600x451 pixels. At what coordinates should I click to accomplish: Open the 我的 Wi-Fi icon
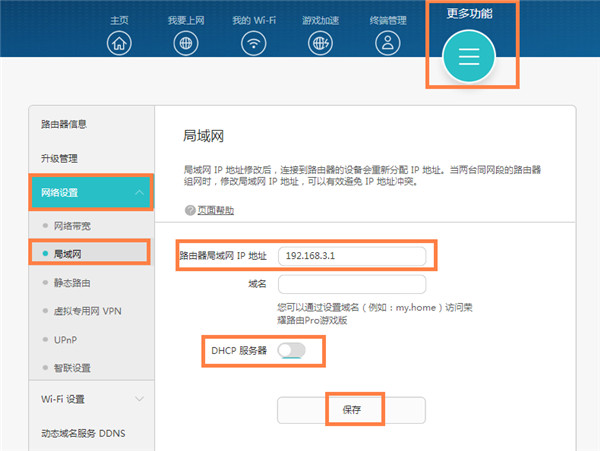click(x=255, y=43)
